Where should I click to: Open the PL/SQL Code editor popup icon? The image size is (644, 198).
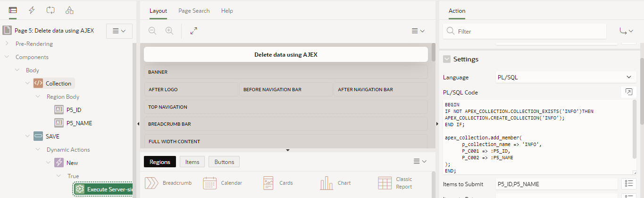click(x=628, y=92)
